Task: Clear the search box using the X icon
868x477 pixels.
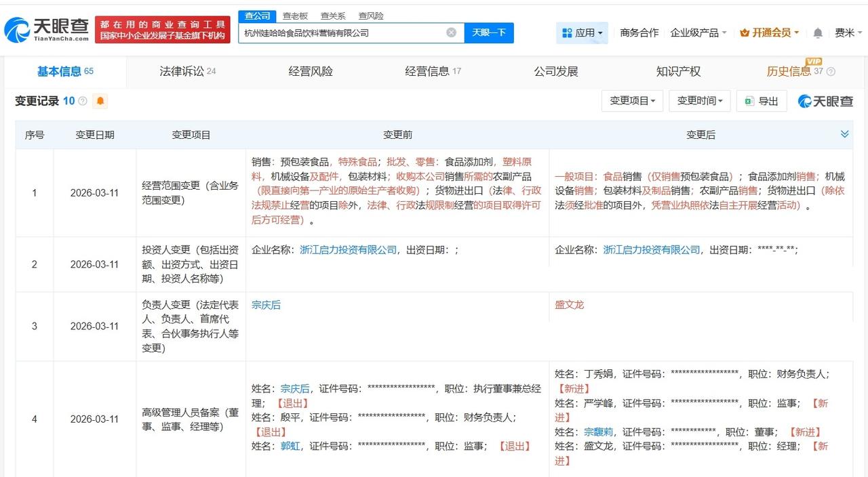Action: 450,32
